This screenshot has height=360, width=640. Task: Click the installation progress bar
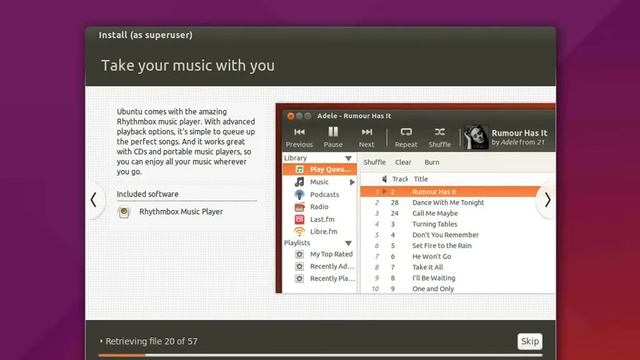320,355
